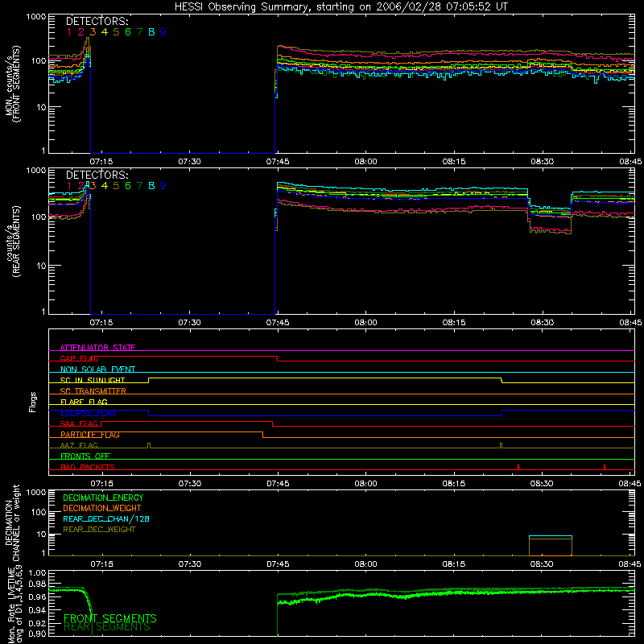Click olive detector 5 in rear segments legend

[x=116, y=186]
